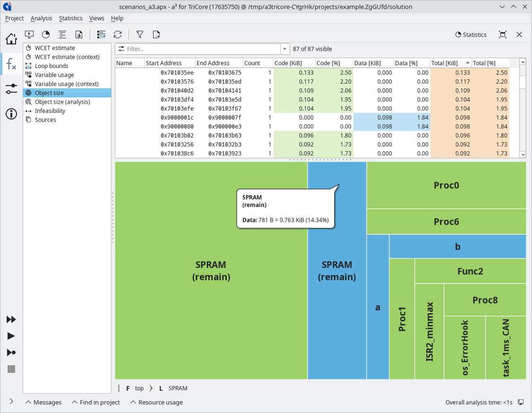Click 'top' in the breadcrumb path

[139, 388]
